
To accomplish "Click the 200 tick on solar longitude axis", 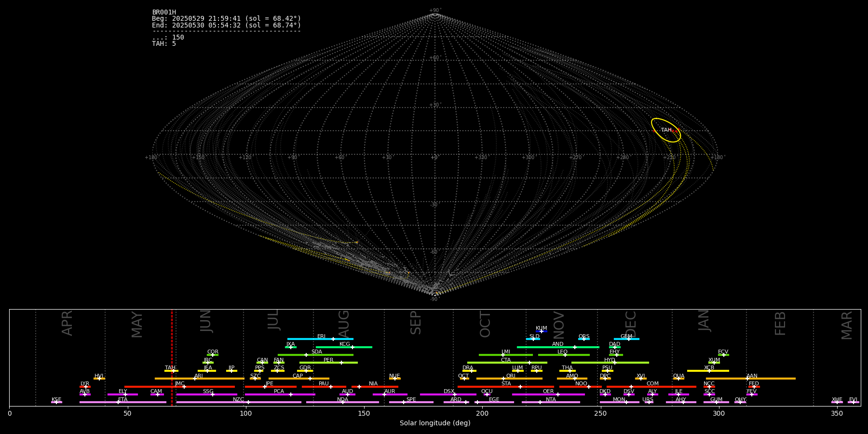I will (x=482, y=414).
